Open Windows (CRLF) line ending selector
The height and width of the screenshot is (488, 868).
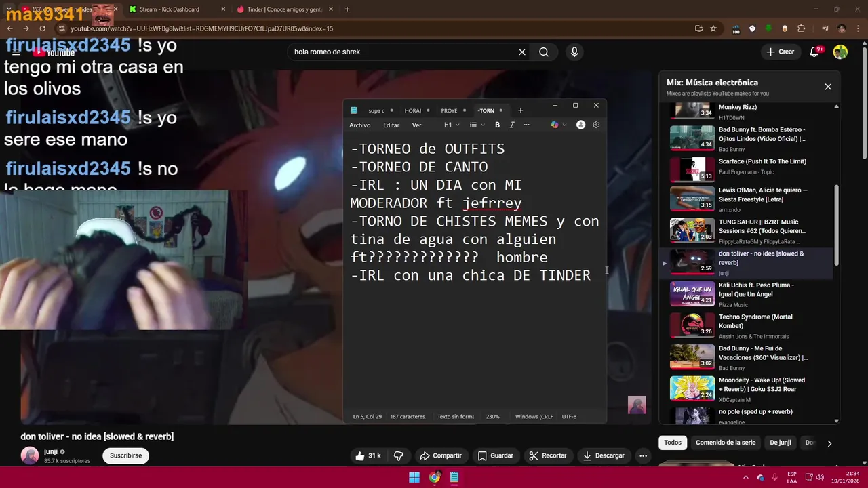[534, 416]
